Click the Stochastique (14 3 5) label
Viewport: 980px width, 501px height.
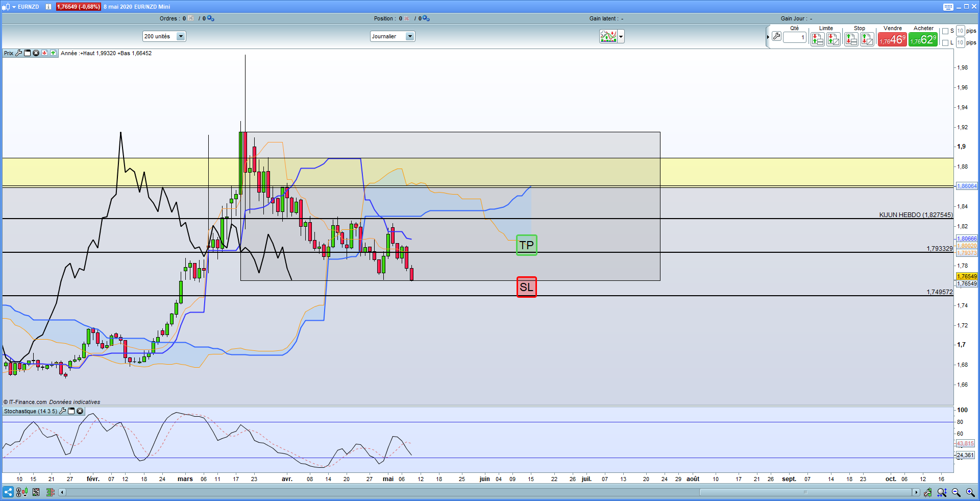[31, 411]
